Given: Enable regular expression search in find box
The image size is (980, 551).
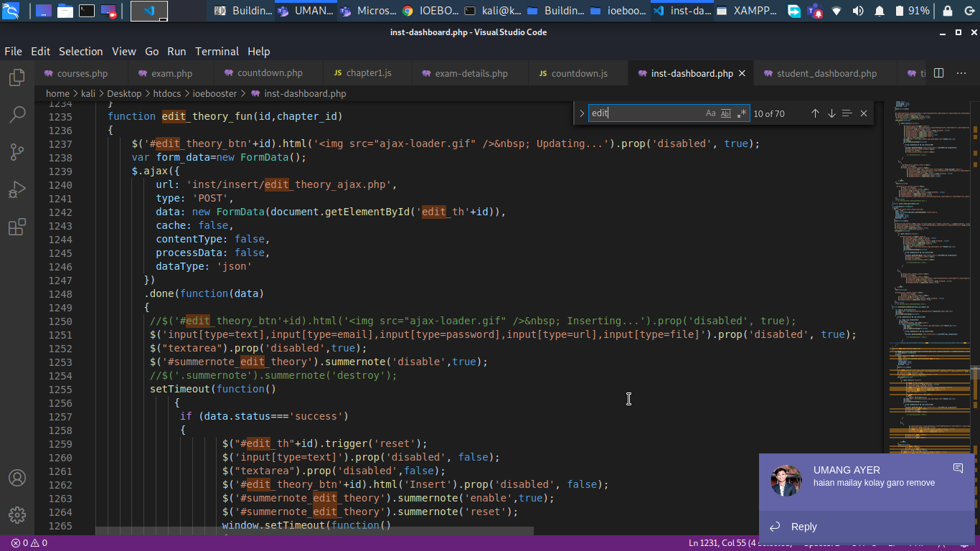Looking at the screenshot, I should point(742,113).
